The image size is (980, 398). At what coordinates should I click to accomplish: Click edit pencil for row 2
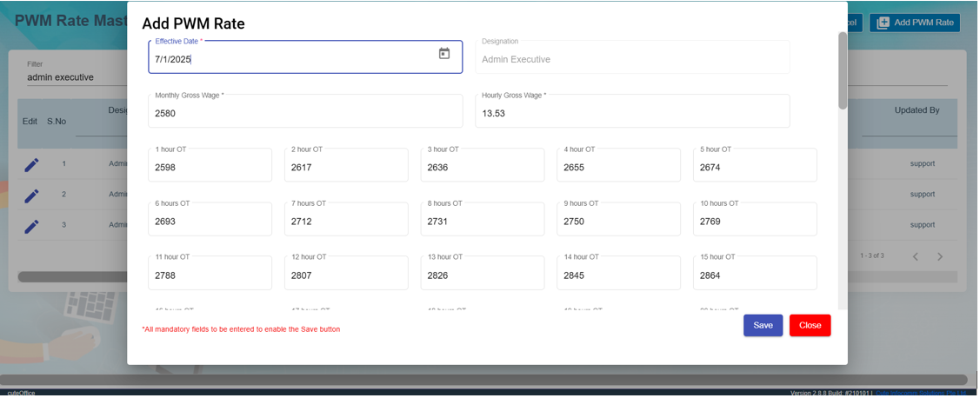(x=31, y=196)
